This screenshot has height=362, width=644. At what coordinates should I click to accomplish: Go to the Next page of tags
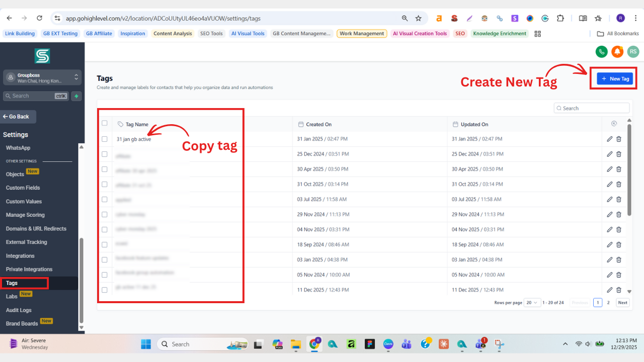pyautogui.click(x=622, y=303)
